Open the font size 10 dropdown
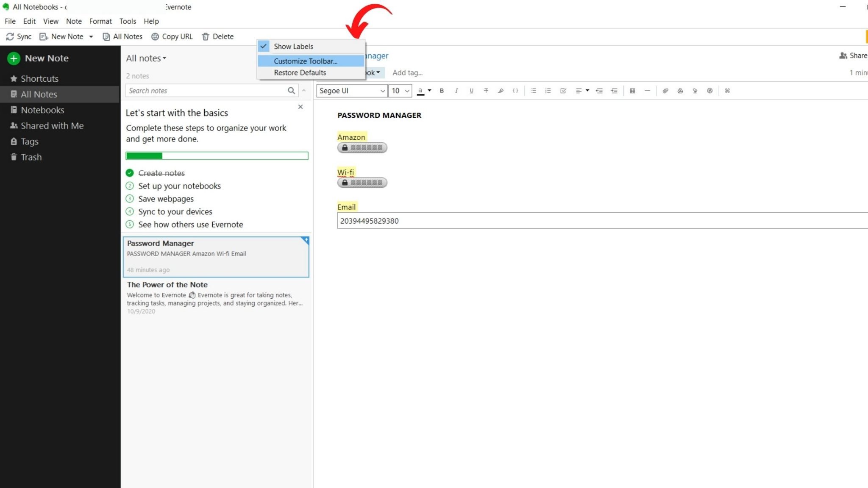Viewport: 868px width, 488px height. point(400,91)
